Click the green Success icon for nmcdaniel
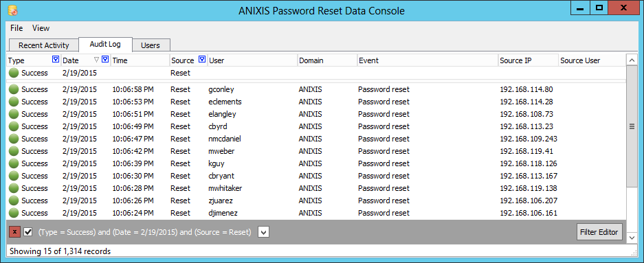 coord(14,139)
